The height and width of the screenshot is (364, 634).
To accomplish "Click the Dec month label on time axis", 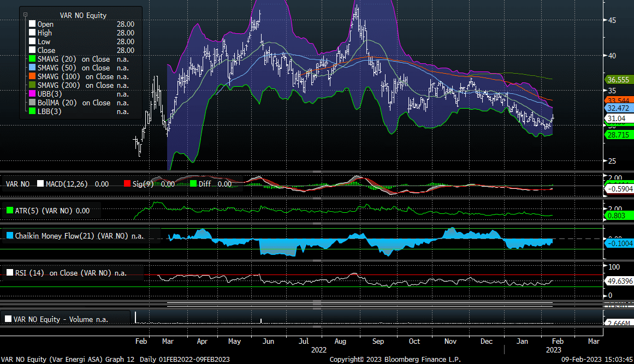I will click(486, 342).
